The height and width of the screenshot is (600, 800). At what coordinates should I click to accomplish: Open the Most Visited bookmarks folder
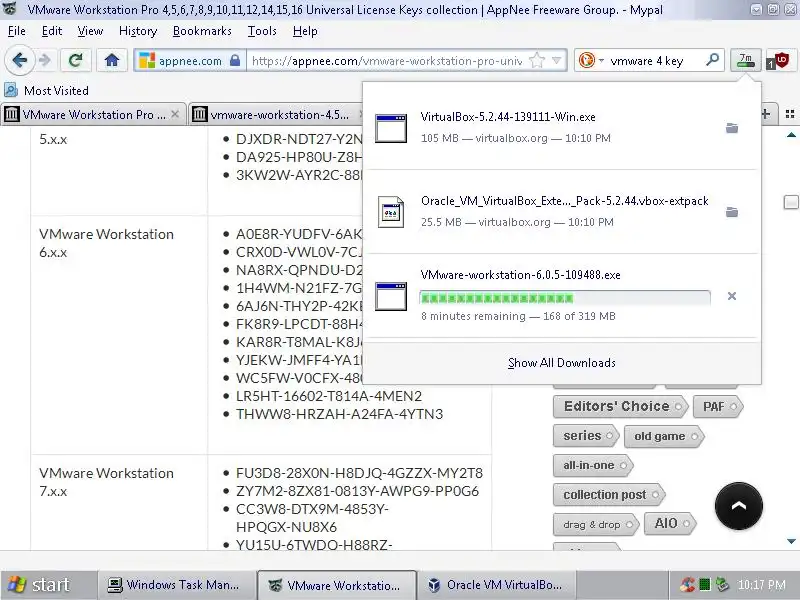point(46,90)
